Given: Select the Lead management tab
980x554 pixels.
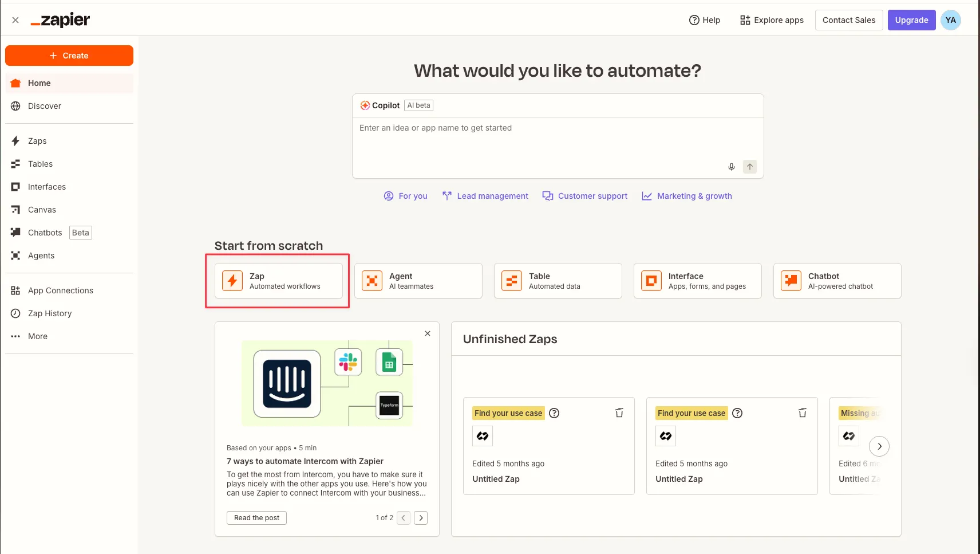Looking at the screenshot, I should (x=485, y=196).
